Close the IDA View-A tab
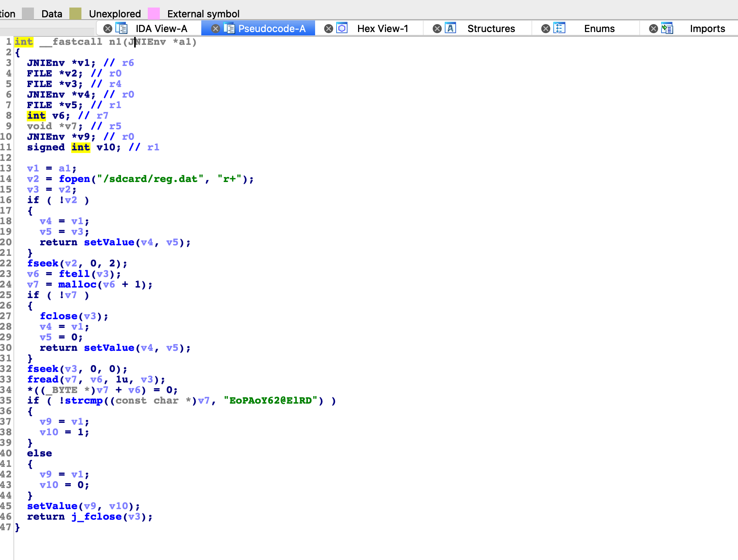This screenshot has width=738, height=560. [x=108, y=29]
